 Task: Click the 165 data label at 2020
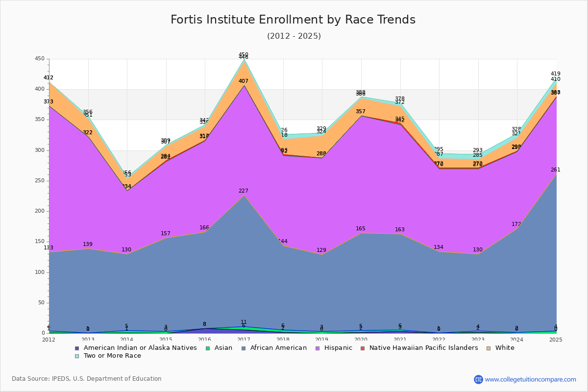[361, 229]
